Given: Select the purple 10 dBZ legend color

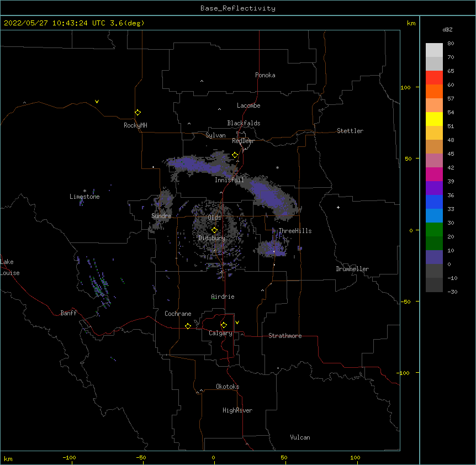Looking at the screenshot, I should pyautogui.click(x=434, y=257).
